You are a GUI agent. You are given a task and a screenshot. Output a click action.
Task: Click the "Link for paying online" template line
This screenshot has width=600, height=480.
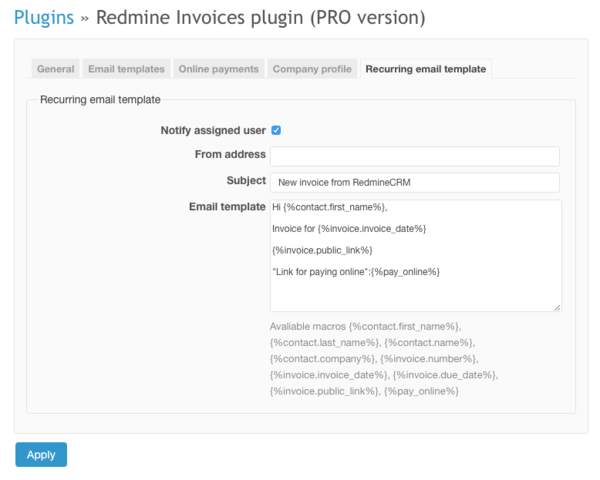(x=356, y=271)
